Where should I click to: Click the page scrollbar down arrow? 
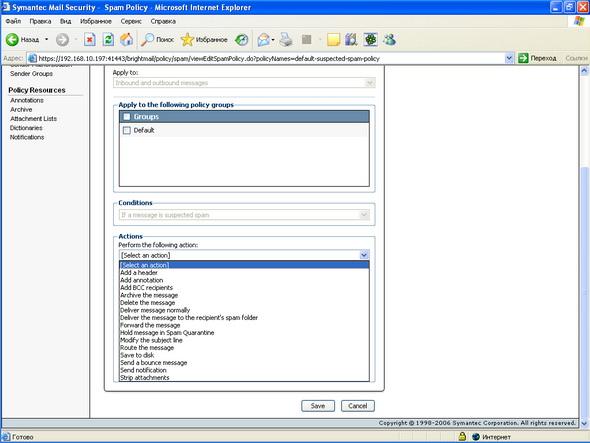click(x=584, y=423)
